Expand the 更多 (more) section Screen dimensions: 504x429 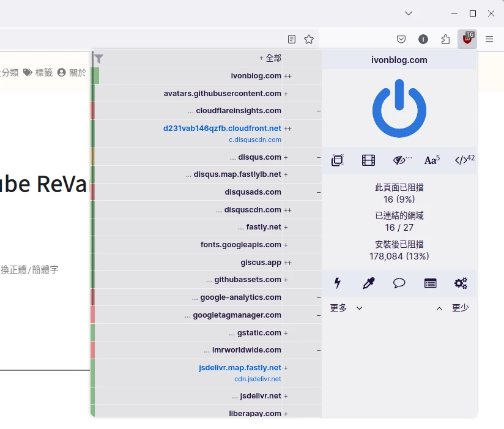click(x=346, y=308)
